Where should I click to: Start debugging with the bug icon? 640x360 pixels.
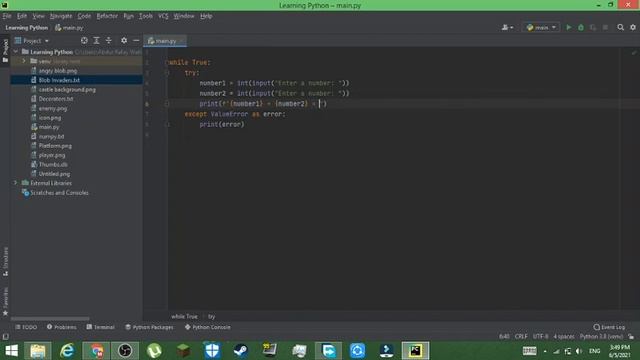coord(581,27)
